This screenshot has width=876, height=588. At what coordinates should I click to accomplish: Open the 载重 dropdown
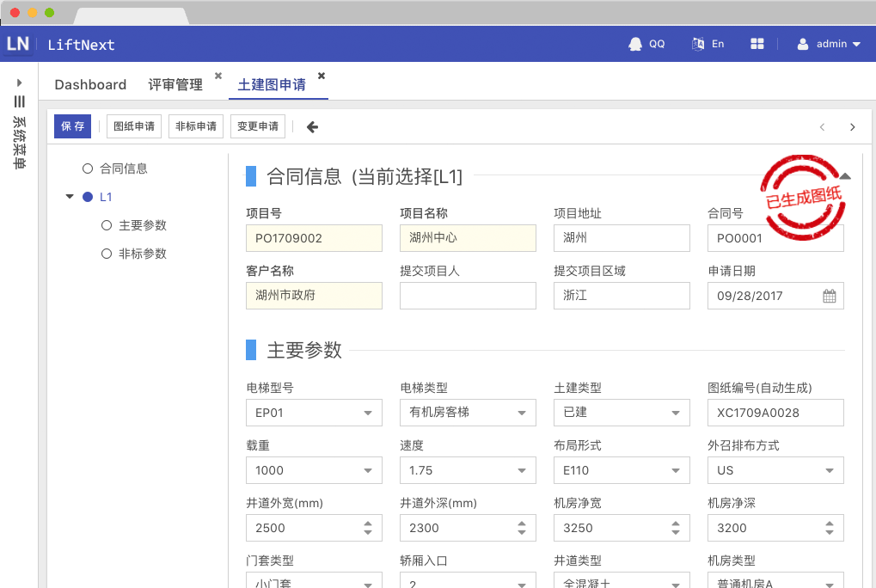[314, 470]
